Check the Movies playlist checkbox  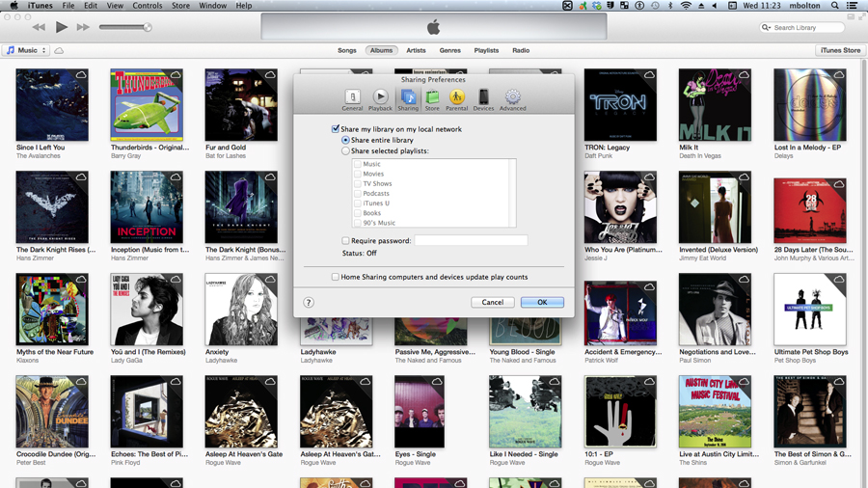point(358,174)
